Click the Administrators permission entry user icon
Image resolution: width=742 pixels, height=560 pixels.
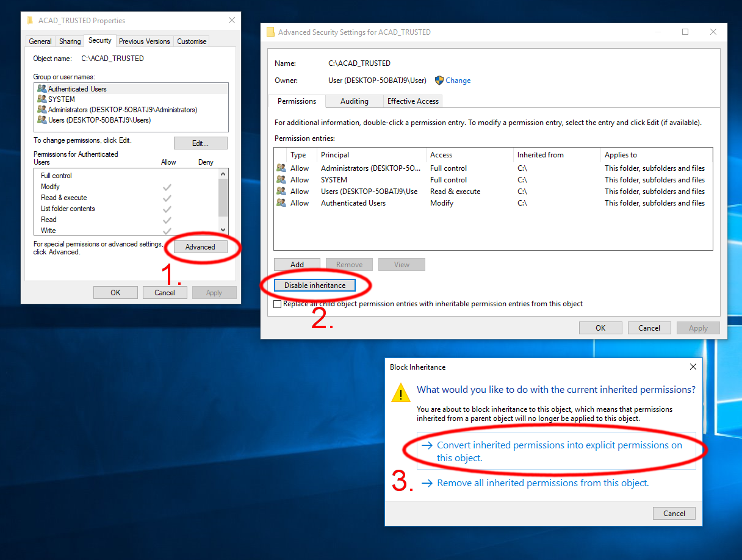click(x=281, y=168)
